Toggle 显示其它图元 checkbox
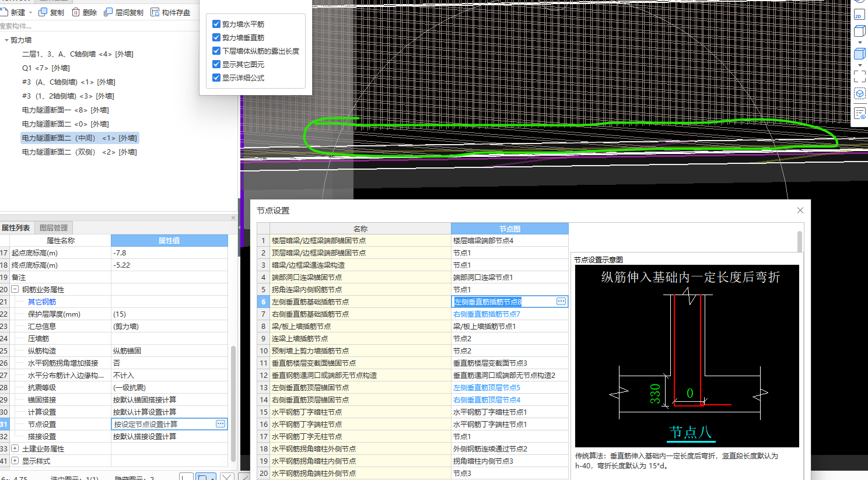The width and height of the screenshot is (868, 480). [216, 64]
